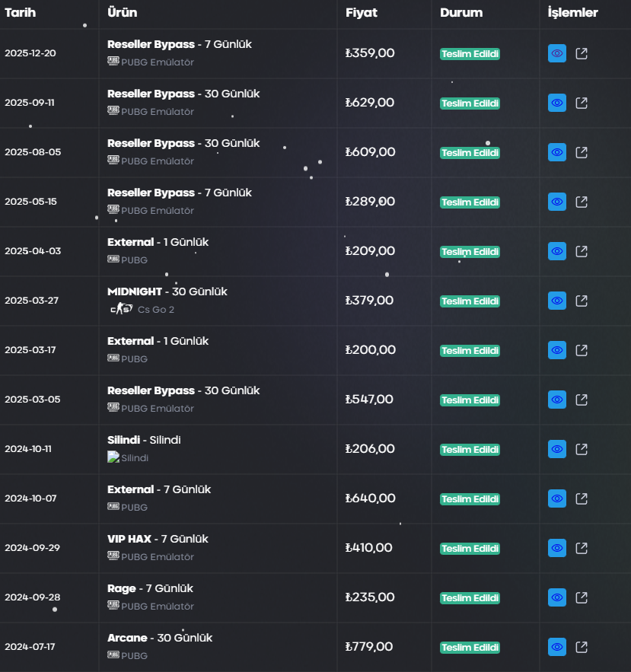Click the price ₺200,00
This screenshot has height=672, width=631.
[x=371, y=350]
